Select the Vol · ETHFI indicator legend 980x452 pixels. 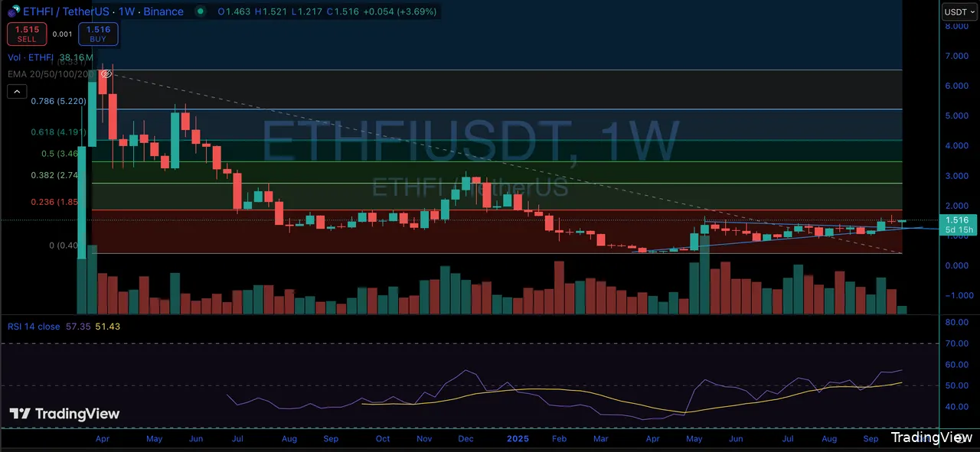point(31,57)
